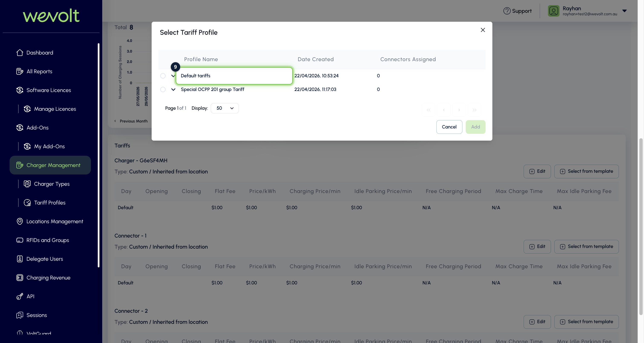The width and height of the screenshot is (644, 343).
Task: Click the Add button in dialog
Action: pos(475,127)
